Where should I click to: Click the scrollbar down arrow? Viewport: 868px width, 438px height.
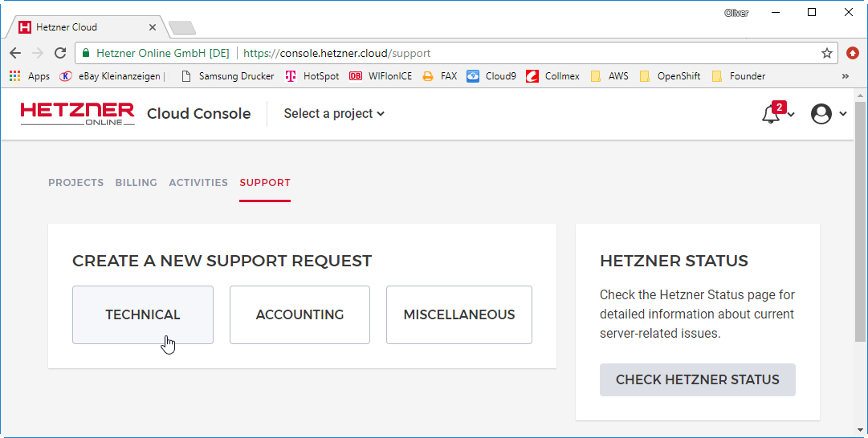[860, 430]
